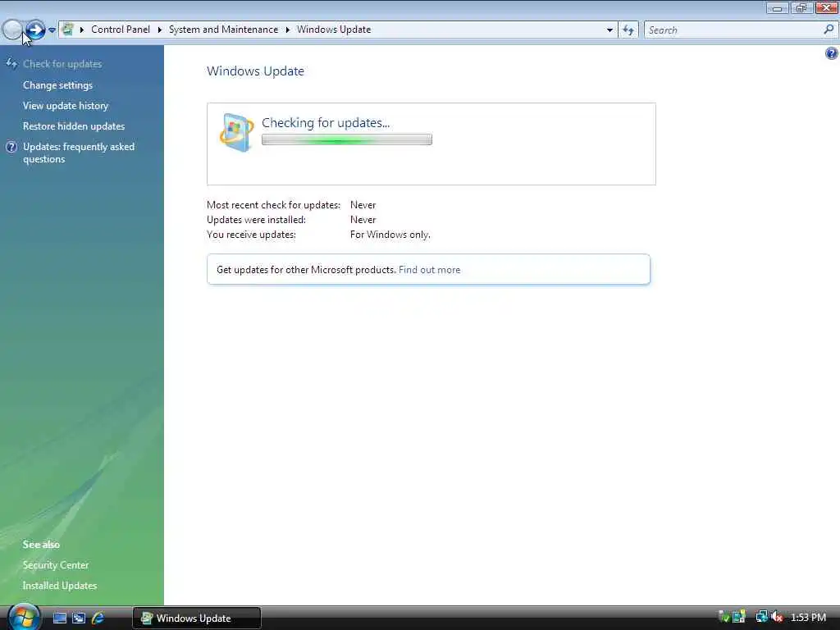The width and height of the screenshot is (840, 630).
Task: Click the Windows Update shield icon
Action: (236, 132)
